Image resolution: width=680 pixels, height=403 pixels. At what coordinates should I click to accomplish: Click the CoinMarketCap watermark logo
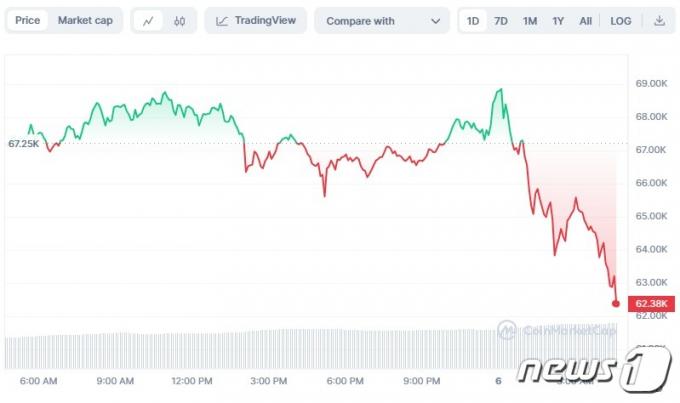(558, 331)
